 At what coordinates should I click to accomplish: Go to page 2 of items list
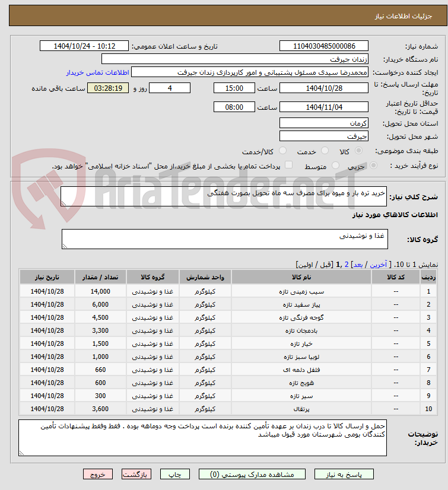[x=347, y=265]
